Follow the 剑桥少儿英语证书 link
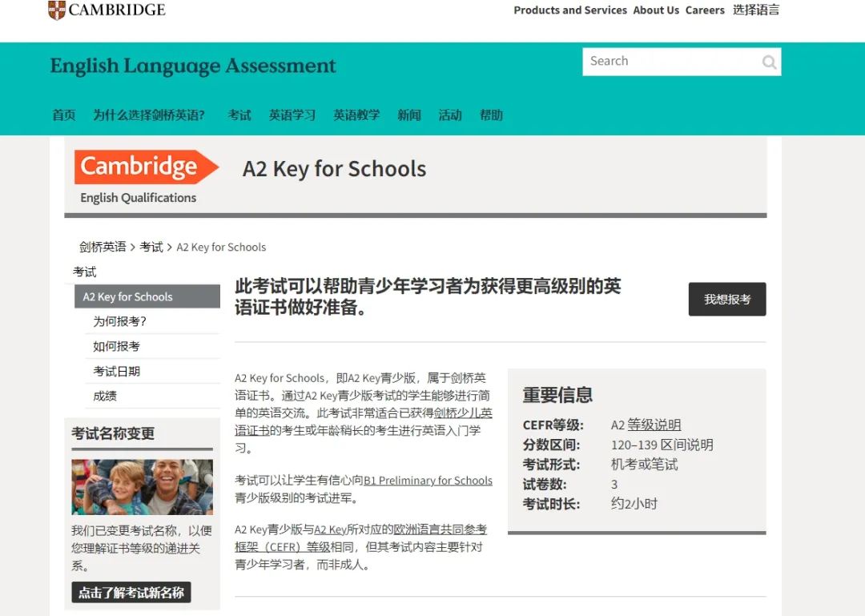This screenshot has width=865, height=616. coord(364,421)
